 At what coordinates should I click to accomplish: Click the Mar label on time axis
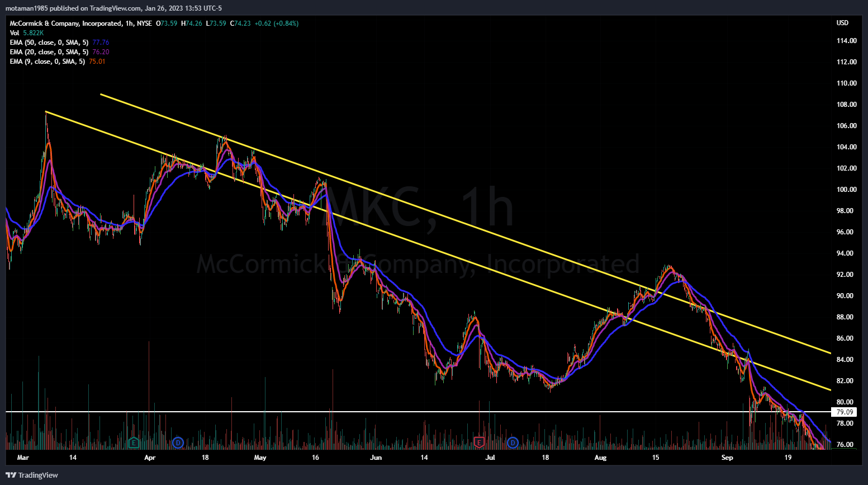[x=23, y=458]
